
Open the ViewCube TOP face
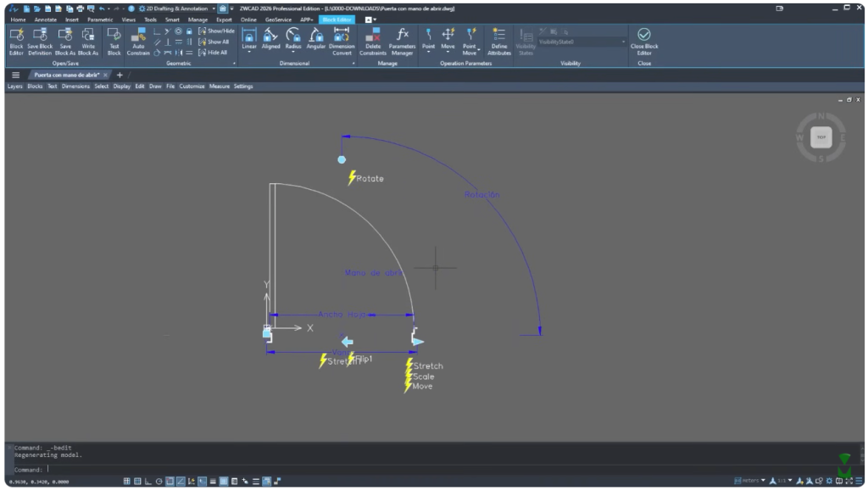(821, 137)
